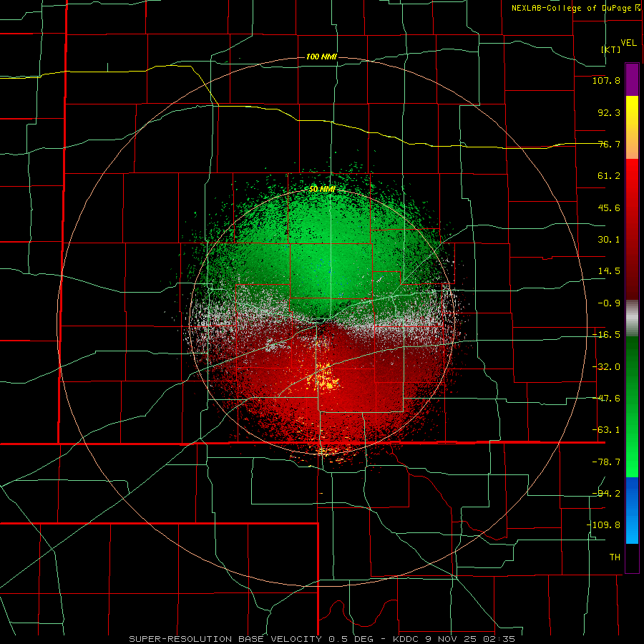Click the purple segment of the color bar
The image size is (644, 644).
[x=632, y=79]
